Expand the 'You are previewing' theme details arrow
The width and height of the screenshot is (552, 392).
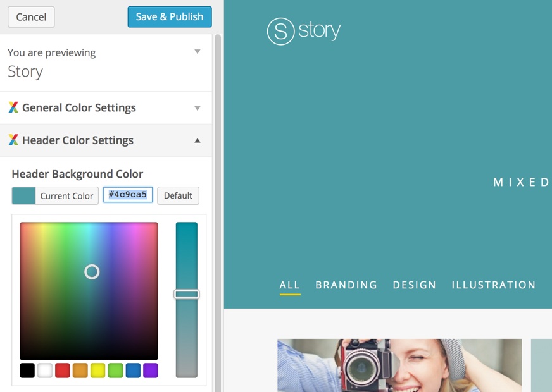198,52
